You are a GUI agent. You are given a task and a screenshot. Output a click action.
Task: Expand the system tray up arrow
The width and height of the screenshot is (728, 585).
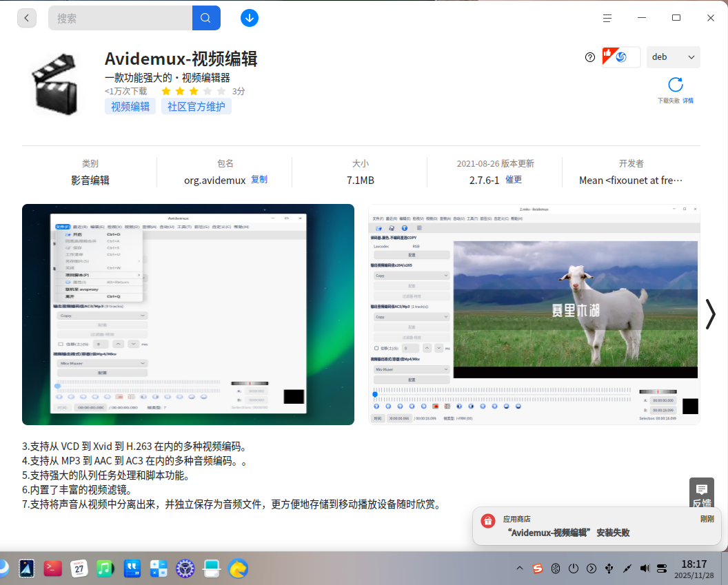click(x=520, y=568)
